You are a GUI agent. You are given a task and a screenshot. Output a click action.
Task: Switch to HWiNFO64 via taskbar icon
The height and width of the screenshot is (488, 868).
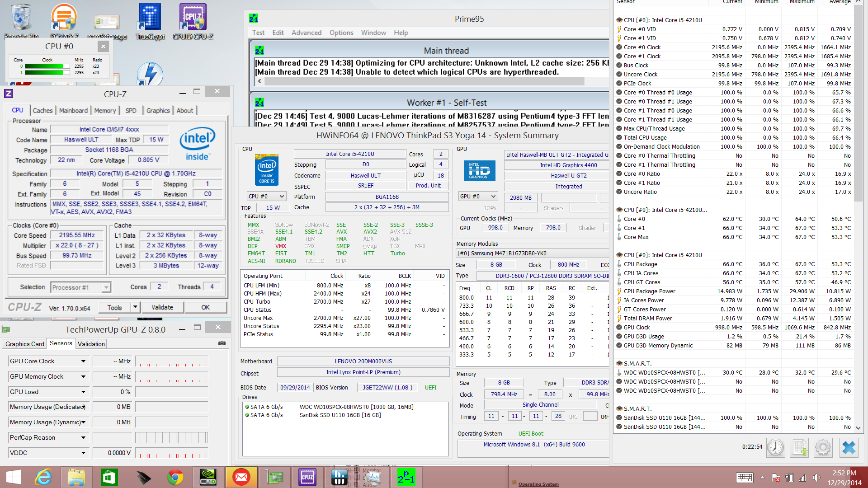click(340, 477)
